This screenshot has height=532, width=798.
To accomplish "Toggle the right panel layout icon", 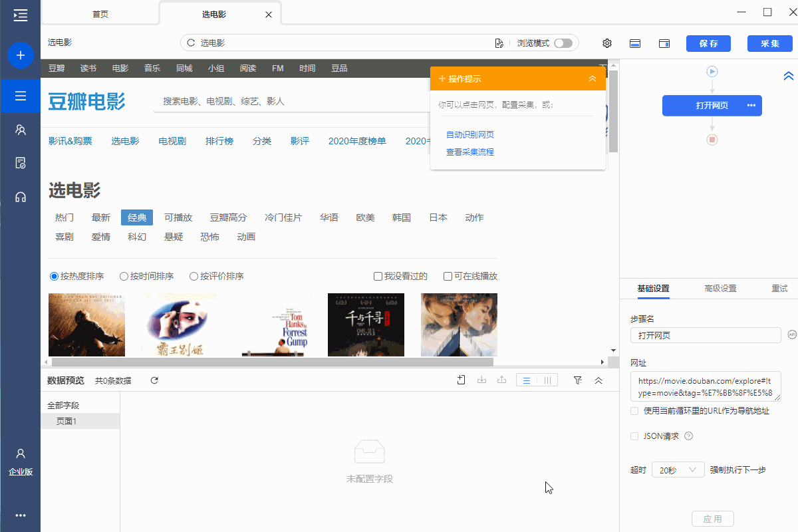I will coord(664,43).
